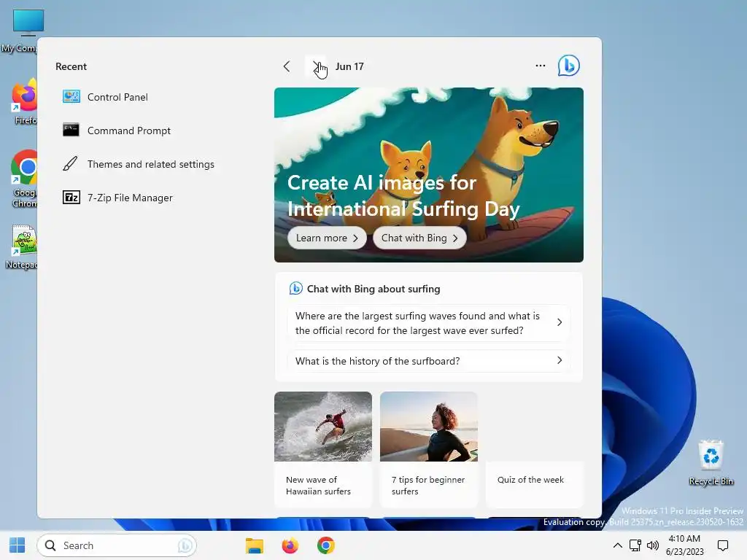Open 7 tips for beginner surfers card
Screen dimensions: 747x560
[x=429, y=449]
